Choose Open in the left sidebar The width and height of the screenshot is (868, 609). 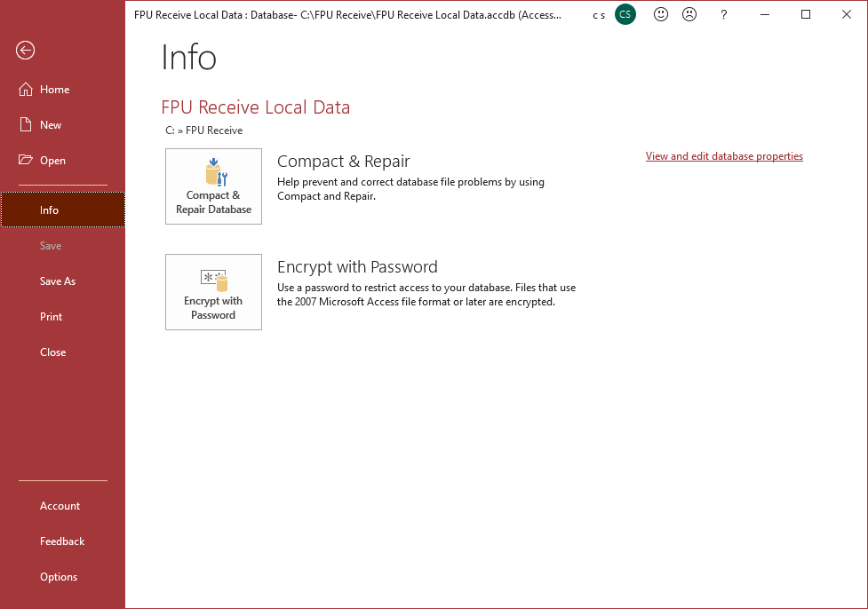click(x=52, y=161)
